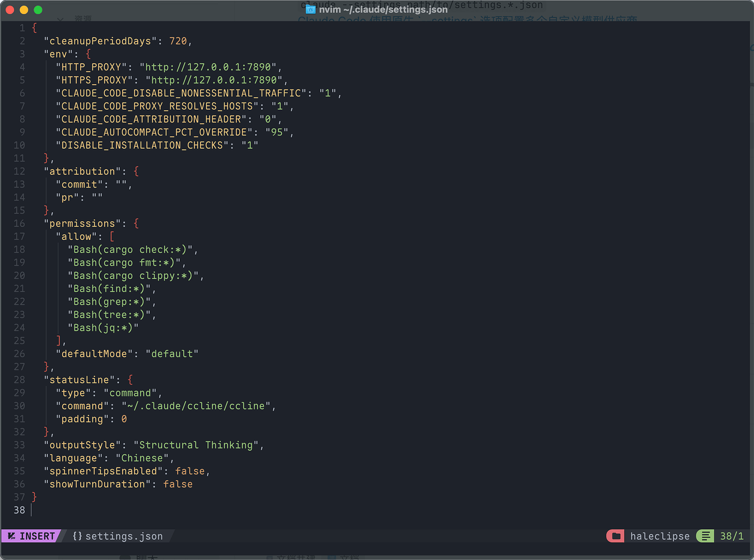Click the "allow" key
This screenshot has width=754, height=560.
[76, 236]
